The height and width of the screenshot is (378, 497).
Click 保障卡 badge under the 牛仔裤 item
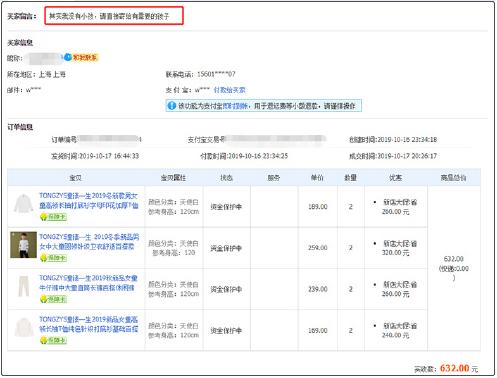(53, 299)
